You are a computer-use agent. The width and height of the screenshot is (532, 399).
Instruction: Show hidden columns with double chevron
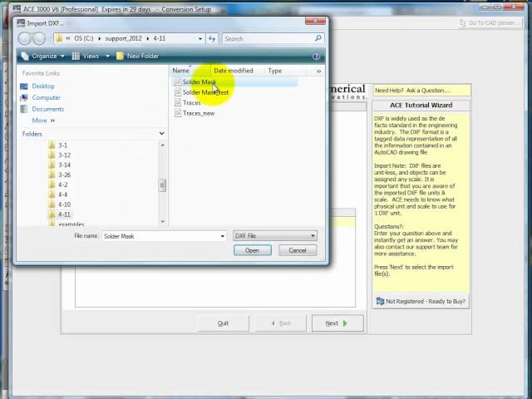click(x=319, y=71)
